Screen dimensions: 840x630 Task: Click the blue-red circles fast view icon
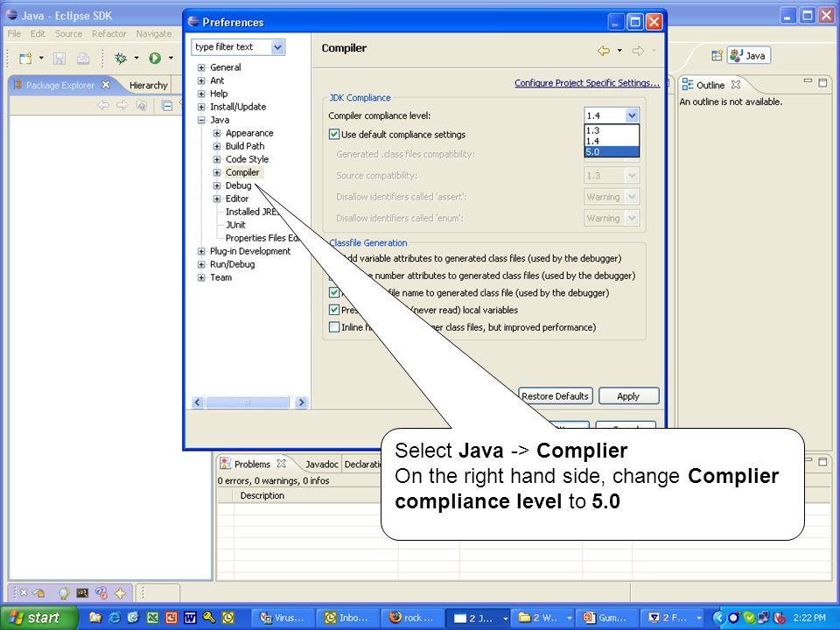(x=101, y=593)
